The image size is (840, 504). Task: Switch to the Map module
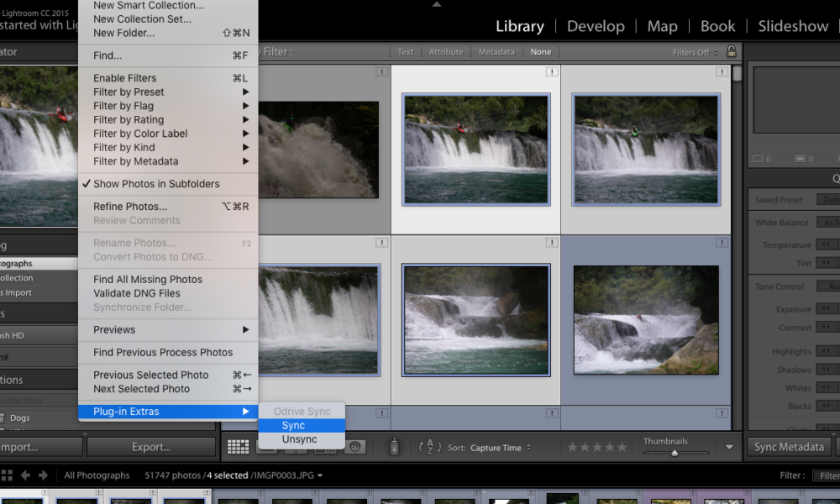(x=662, y=26)
